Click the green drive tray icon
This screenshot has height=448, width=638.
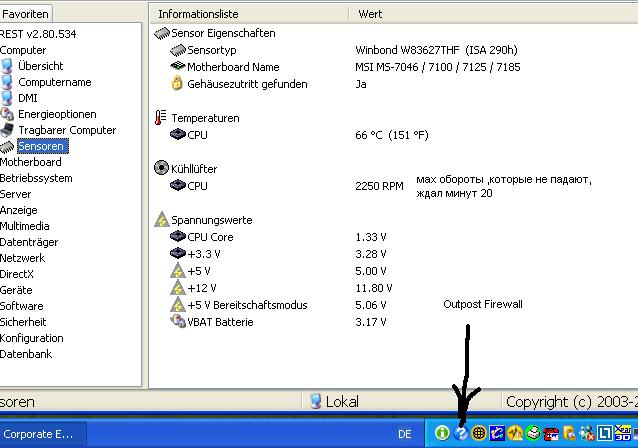click(533, 433)
